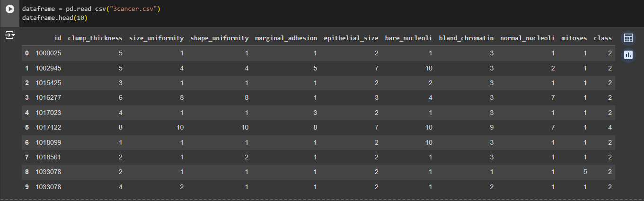This screenshot has height=201, width=644.
Task: Click inside the pd.read_csv code line
Action: [x=91, y=9]
